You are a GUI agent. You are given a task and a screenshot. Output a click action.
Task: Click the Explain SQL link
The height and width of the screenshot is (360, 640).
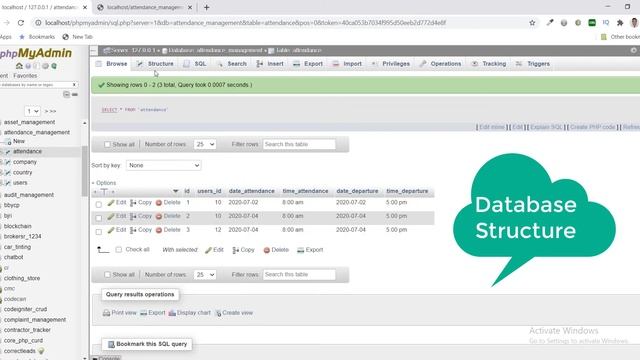(546, 127)
